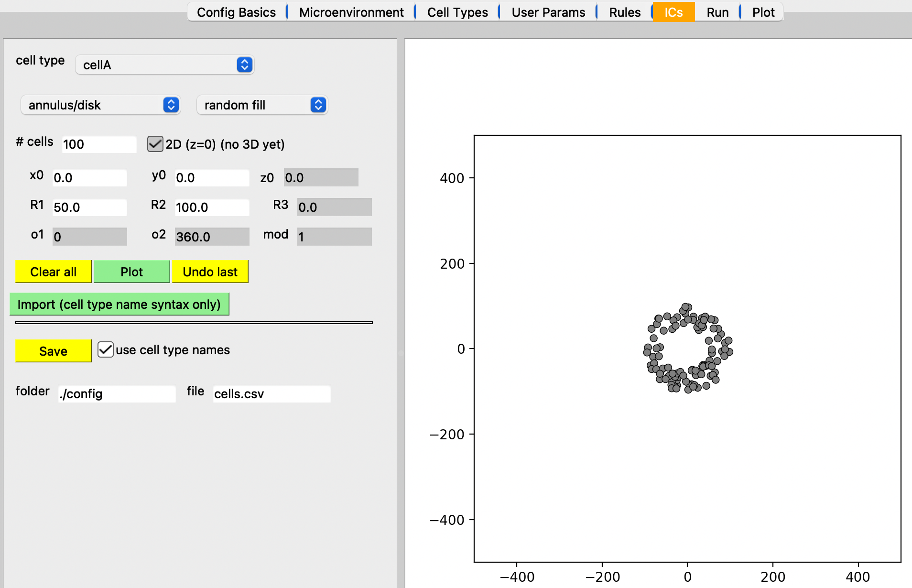Open the random fill dropdown
The image size is (912, 588).
(262, 105)
